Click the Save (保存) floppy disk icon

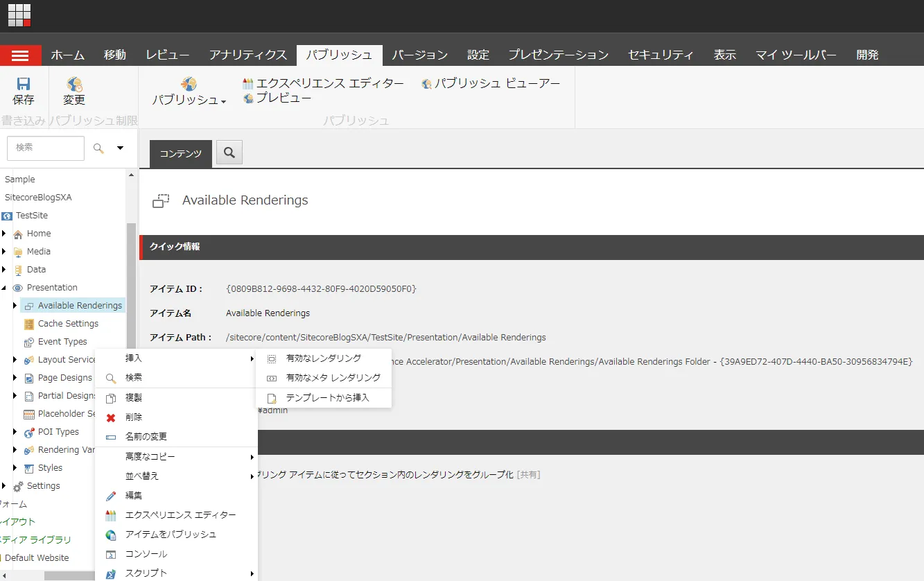point(24,83)
